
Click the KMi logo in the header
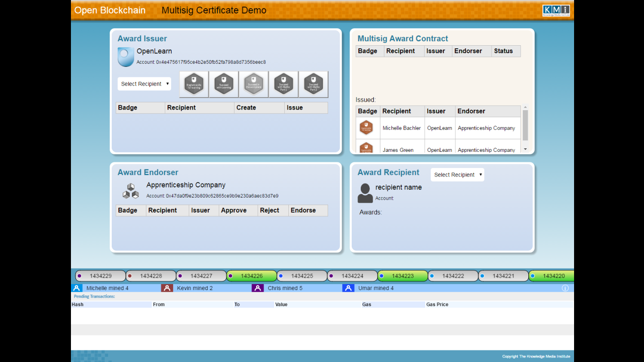(556, 11)
